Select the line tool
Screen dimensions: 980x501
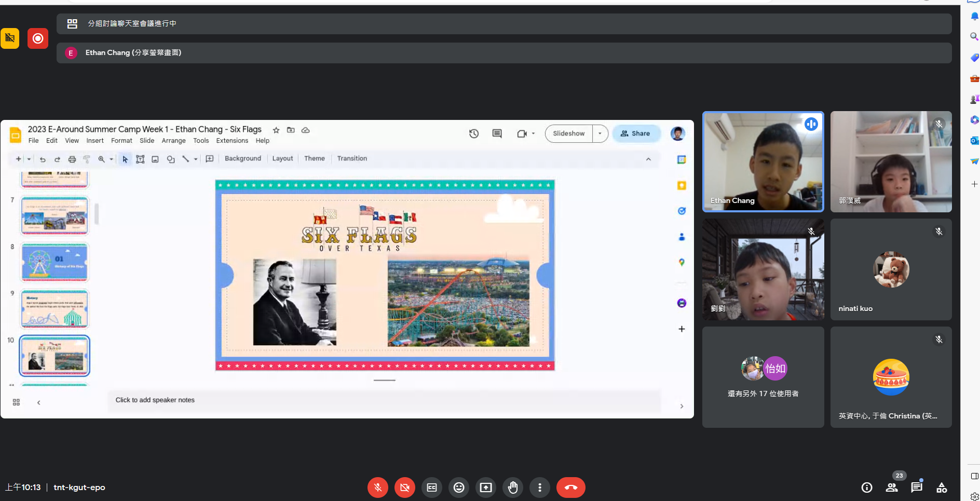click(x=185, y=159)
